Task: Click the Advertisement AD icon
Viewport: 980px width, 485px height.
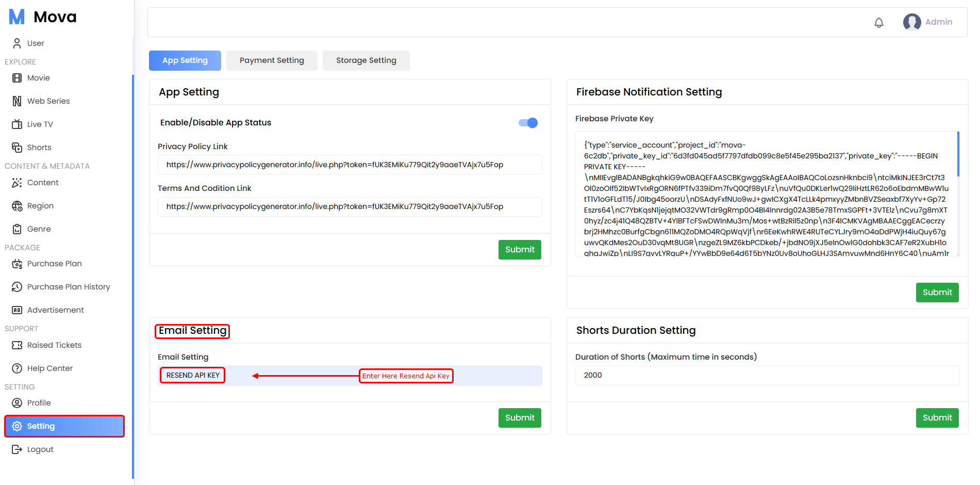Action: pos(17,310)
